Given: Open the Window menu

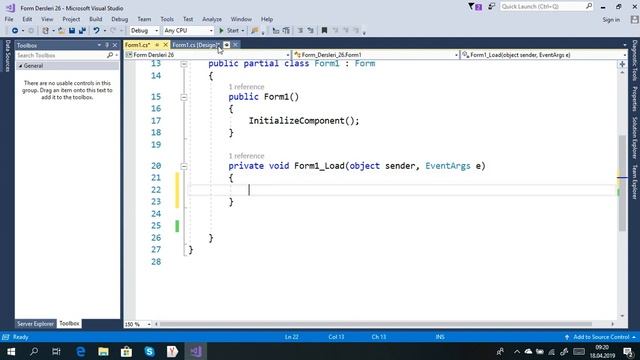Looking at the screenshot, I should (241, 19).
